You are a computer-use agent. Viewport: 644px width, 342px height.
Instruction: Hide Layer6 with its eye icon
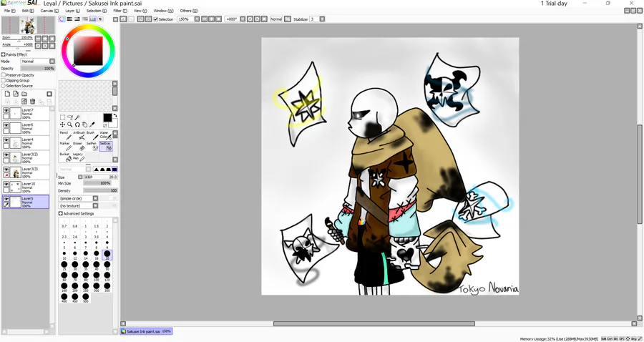[6, 124]
